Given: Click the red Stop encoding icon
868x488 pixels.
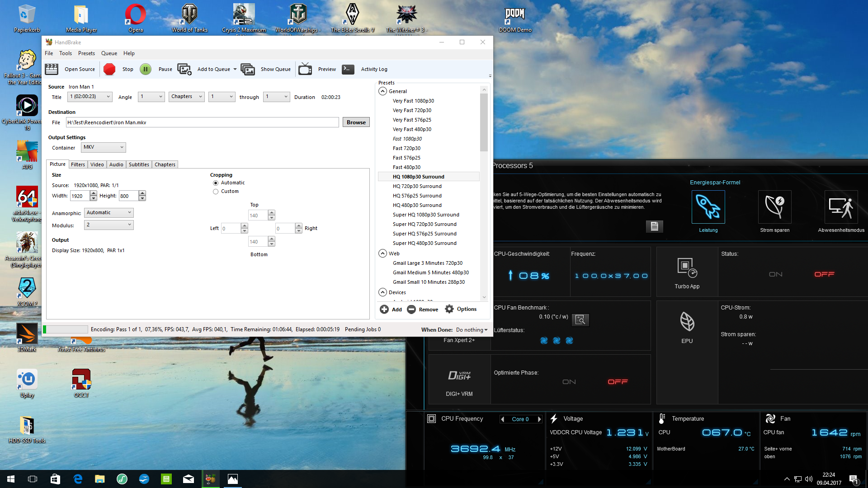Looking at the screenshot, I should tap(109, 69).
